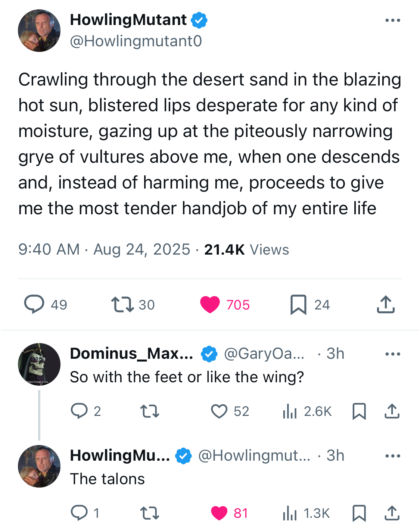This screenshot has width=420, height=532.
Task: Open Dominus_Max's skull avatar
Action: (x=39, y=364)
